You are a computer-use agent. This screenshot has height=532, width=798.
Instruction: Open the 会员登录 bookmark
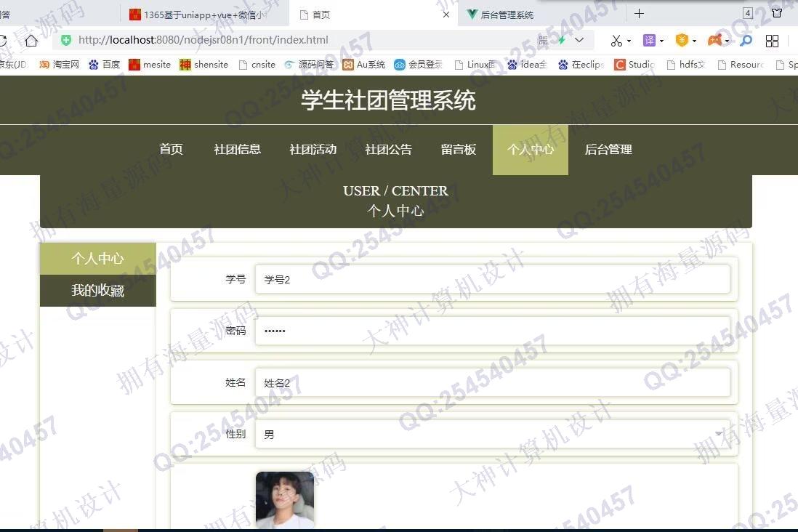(x=419, y=65)
